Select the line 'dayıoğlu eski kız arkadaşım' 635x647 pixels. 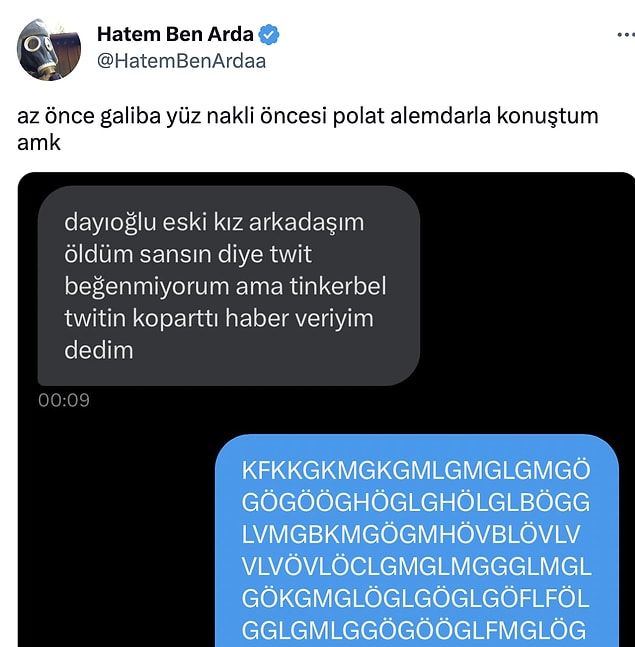tap(214, 222)
